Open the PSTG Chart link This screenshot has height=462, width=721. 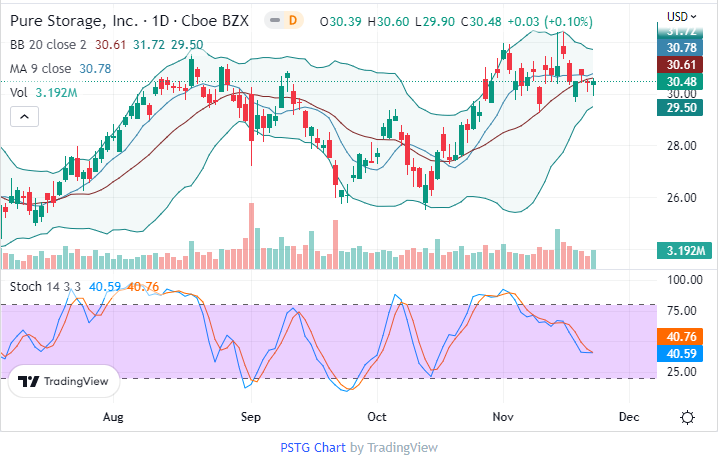[x=313, y=447]
